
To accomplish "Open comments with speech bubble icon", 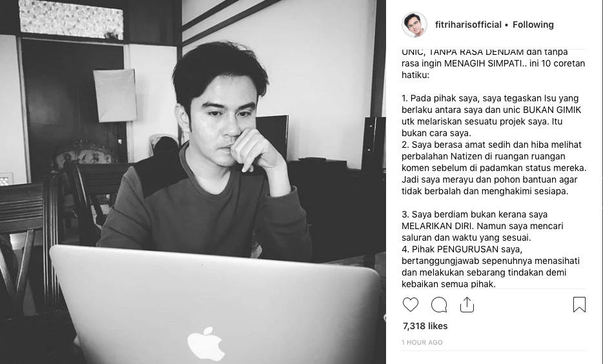I will [439, 305].
